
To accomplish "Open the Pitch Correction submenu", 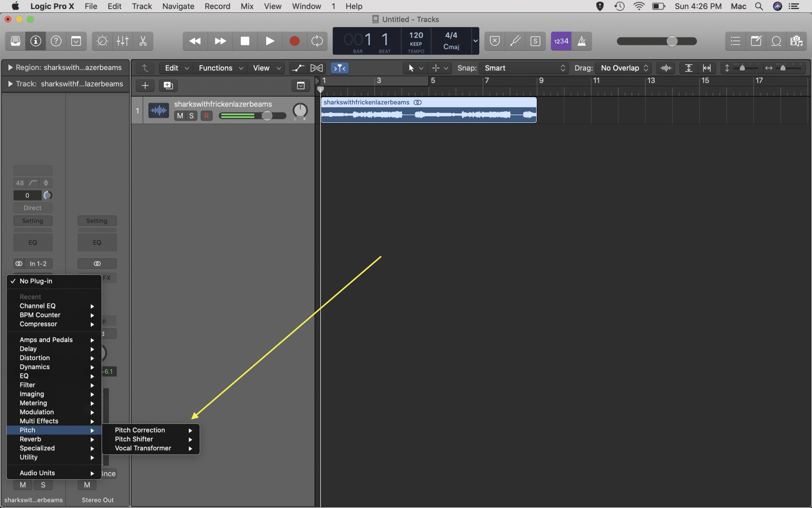I will point(151,430).
